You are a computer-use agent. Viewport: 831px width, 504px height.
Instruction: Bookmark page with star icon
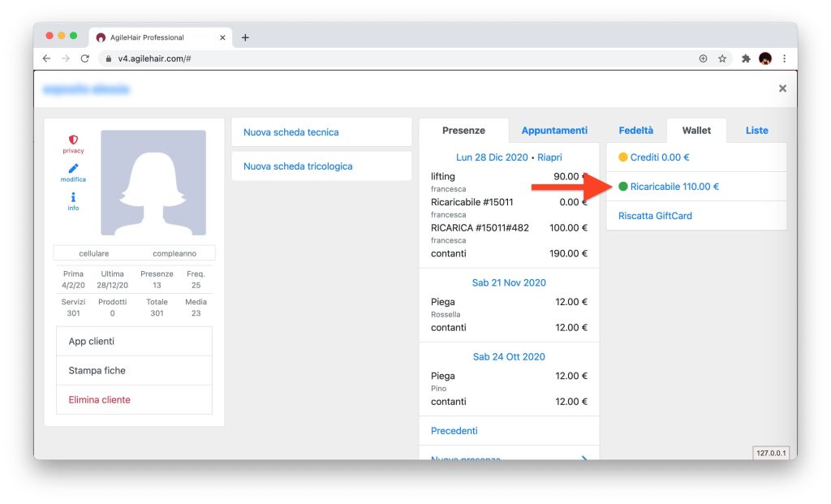(722, 58)
